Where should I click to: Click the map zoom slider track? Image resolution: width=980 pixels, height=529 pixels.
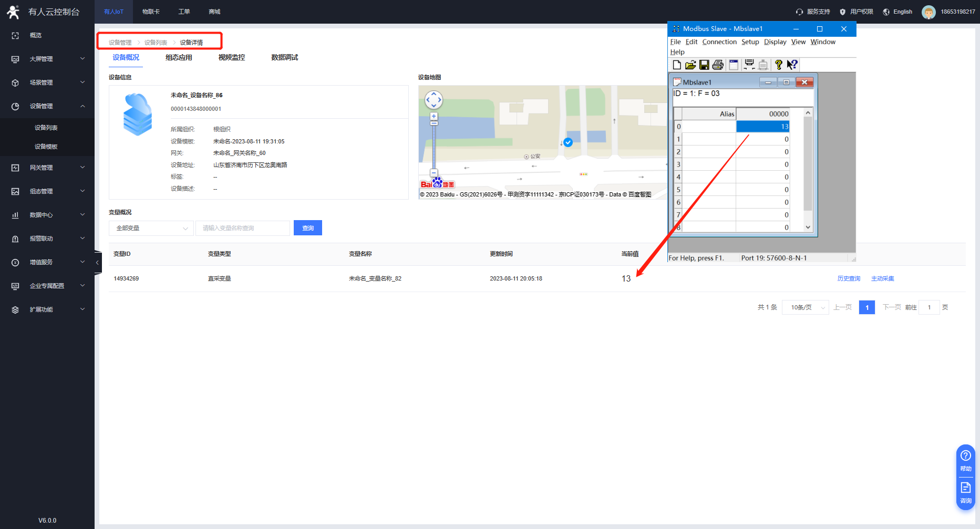pyautogui.click(x=434, y=147)
